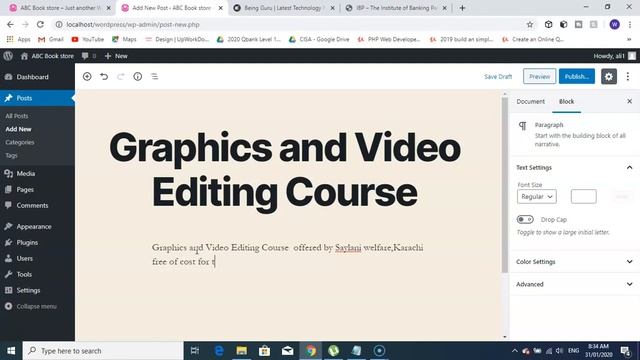
Task: Reload the current page
Action: pyautogui.click(x=40, y=24)
